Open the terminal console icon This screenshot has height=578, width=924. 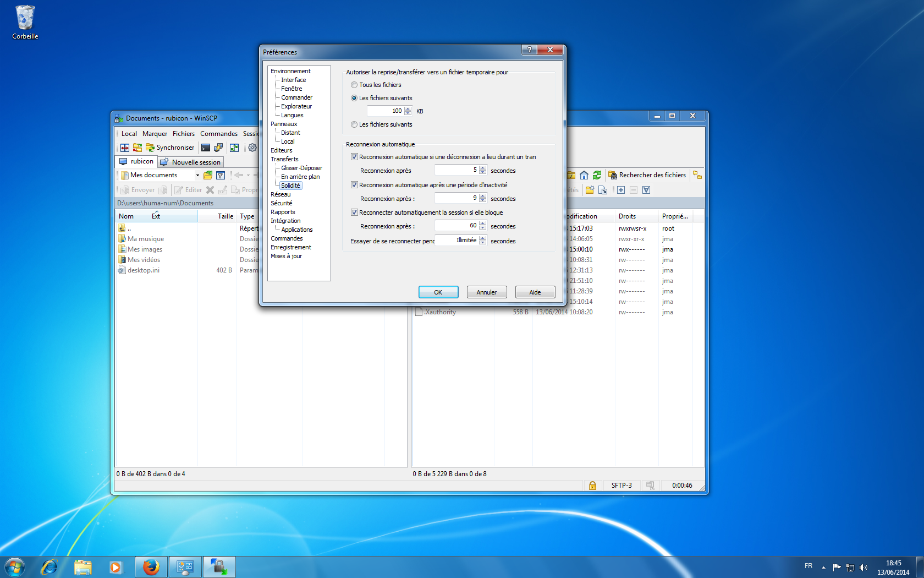[206, 148]
